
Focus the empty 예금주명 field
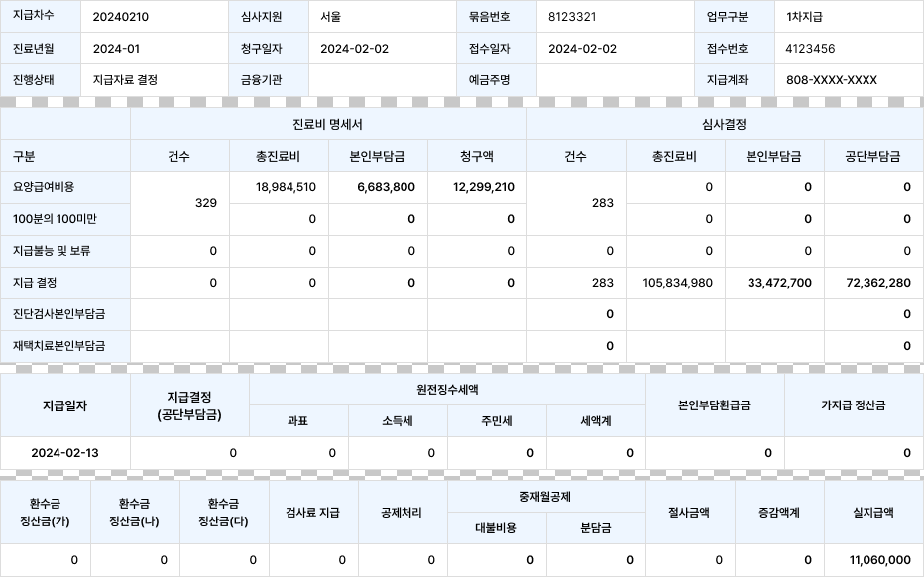(x=615, y=80)
